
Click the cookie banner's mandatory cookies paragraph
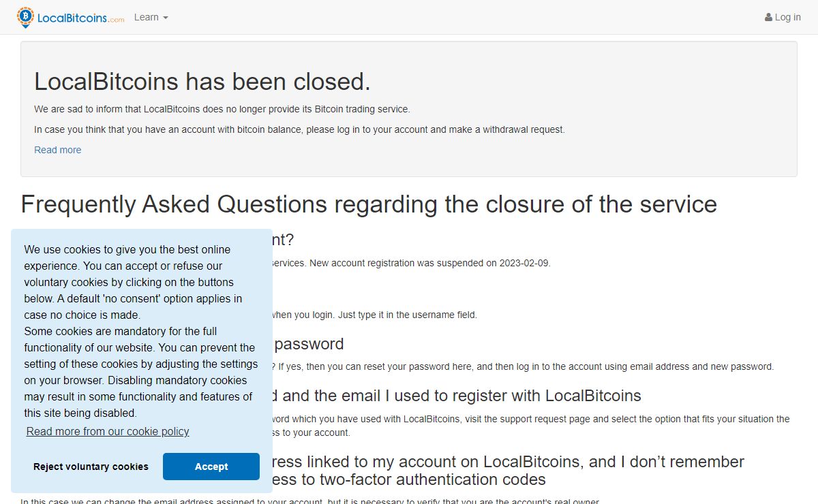(x=140, y=372)
